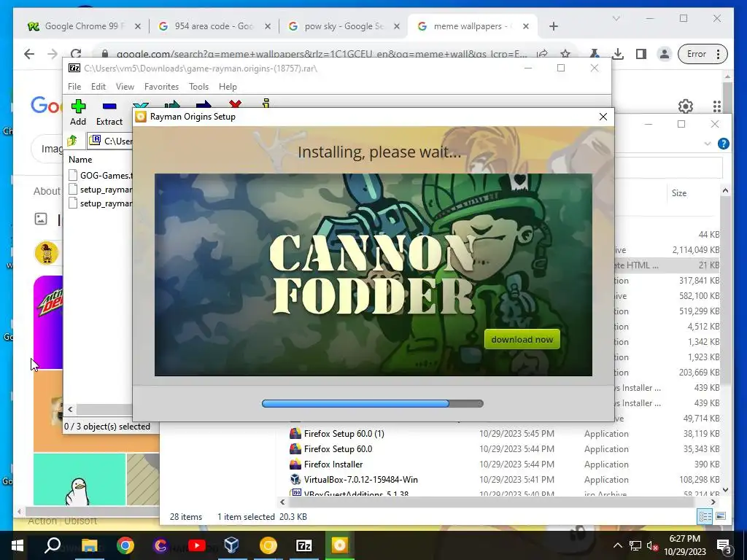Select Firefox Installer file
The image size is (747, 560).
pos(333,464)
